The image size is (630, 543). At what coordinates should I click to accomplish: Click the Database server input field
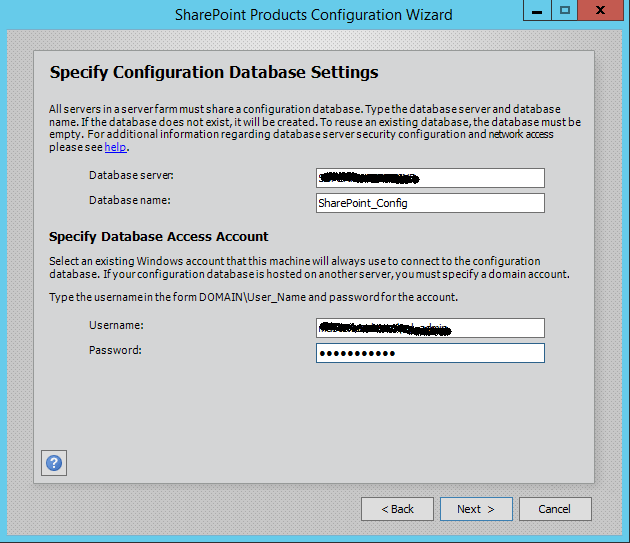pyautogui.click(x=430, y=178)
